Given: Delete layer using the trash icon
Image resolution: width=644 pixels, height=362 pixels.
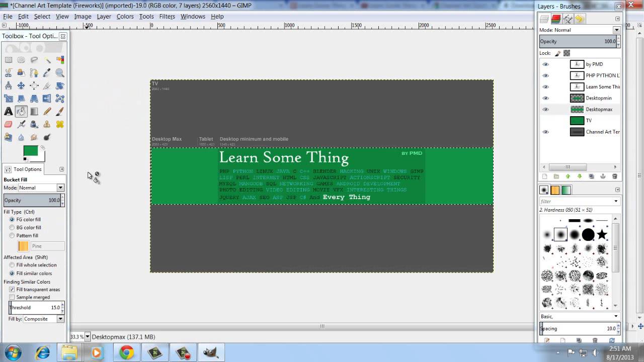Looking at the screenshot, I should pyautogui.click(x=614, y=176).
